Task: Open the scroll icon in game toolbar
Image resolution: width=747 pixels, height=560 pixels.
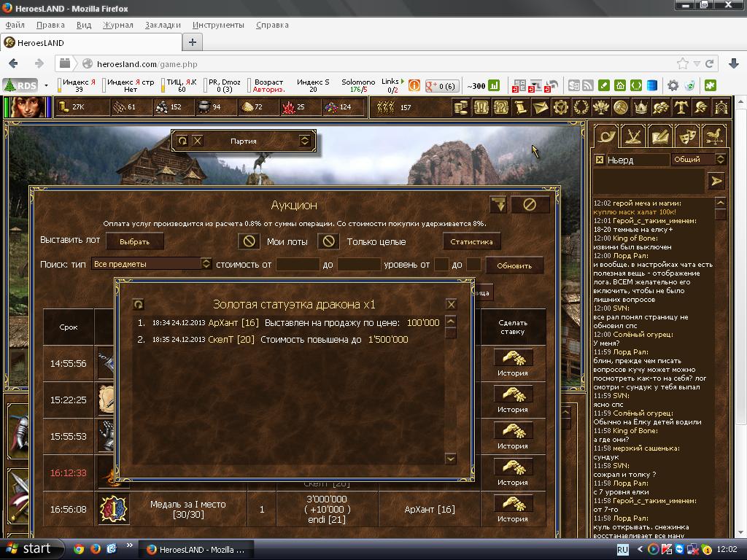Action: [521, 107]
